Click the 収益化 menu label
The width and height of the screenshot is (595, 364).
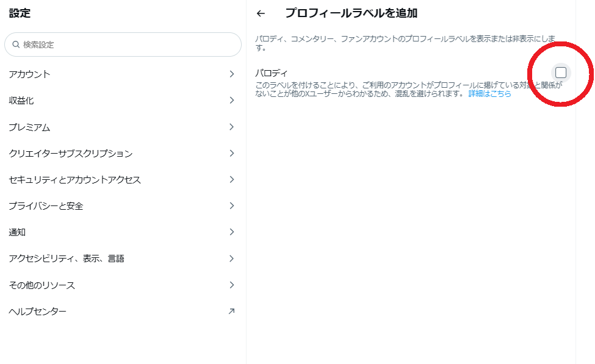[21, 101]
